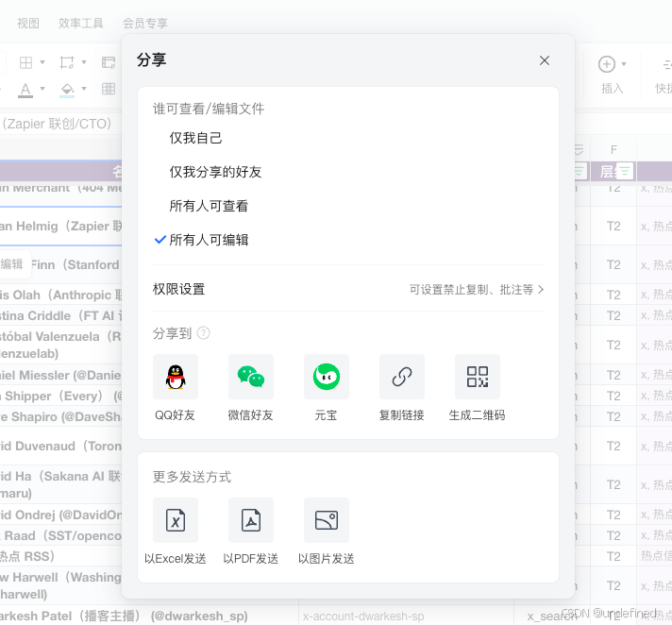The height and width of the screenshot is (625, 672).
Task: Send file via 以Excel发送 icon
Action: 176,520
